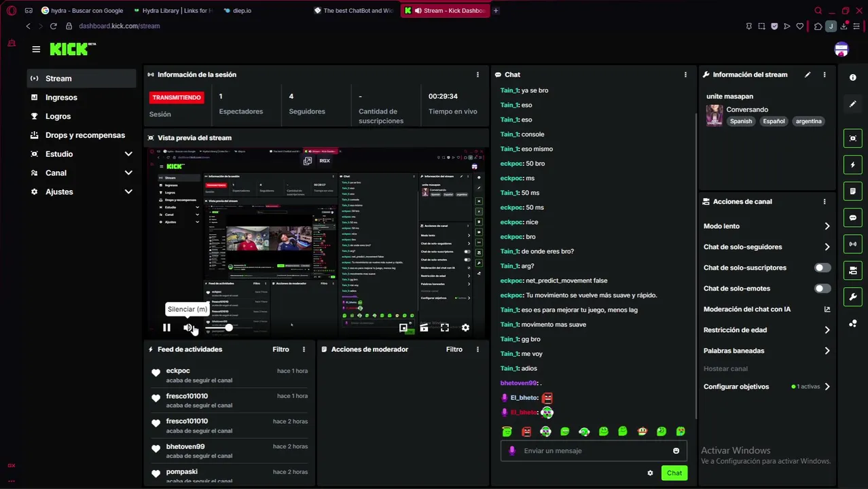Open emoji picker in message box

point(676,451)
